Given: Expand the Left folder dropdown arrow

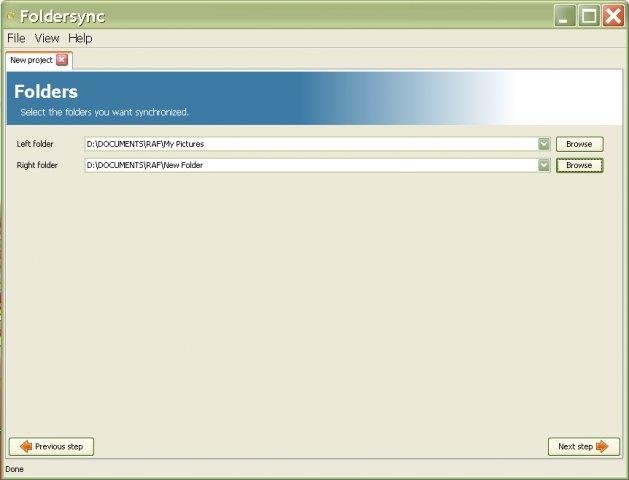Looking at the screenshot, I should point(544,144).
